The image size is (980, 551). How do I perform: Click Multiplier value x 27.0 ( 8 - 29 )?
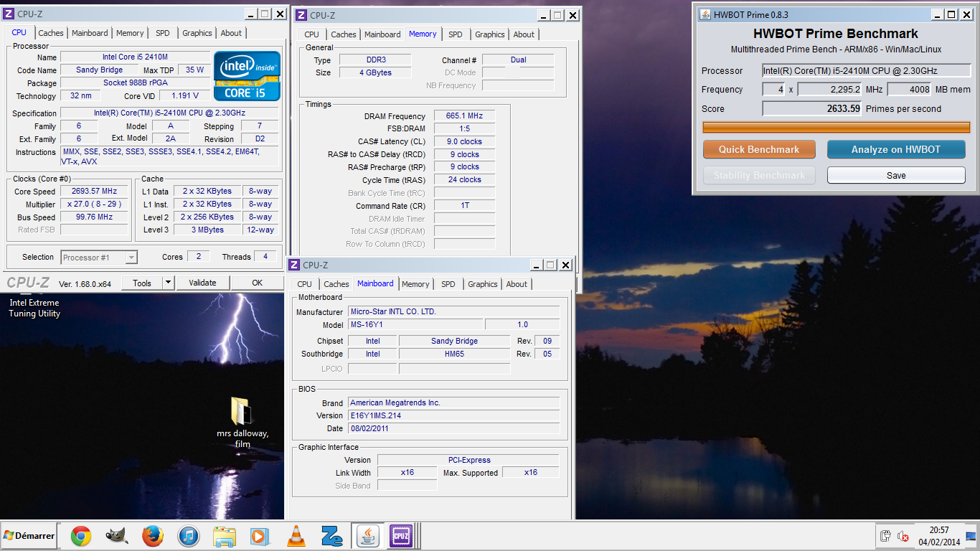coord(94,204)
